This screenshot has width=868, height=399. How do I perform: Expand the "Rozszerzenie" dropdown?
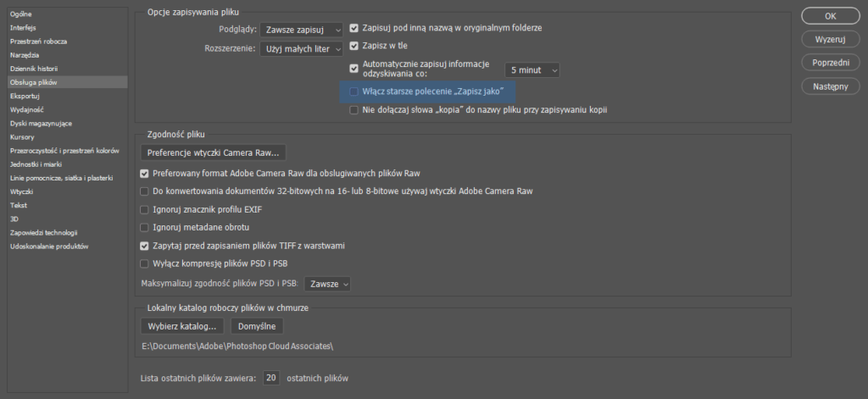click(x=301, y=48)
